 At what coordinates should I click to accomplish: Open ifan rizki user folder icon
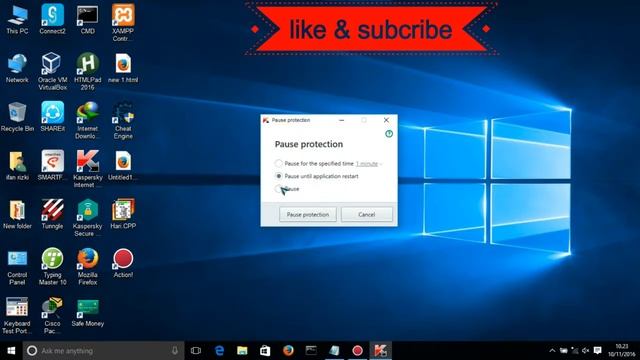pos(17,165)
